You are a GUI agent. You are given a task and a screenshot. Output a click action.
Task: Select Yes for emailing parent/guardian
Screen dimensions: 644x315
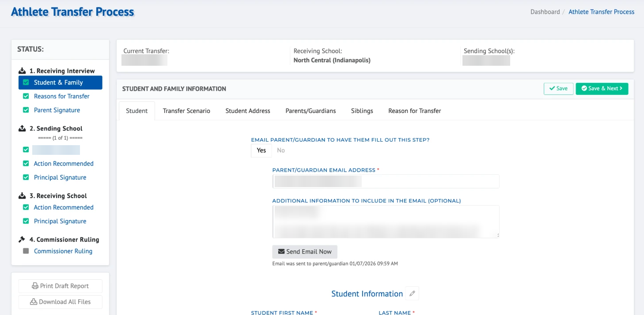pyautogui.click(x=261, y=150)
